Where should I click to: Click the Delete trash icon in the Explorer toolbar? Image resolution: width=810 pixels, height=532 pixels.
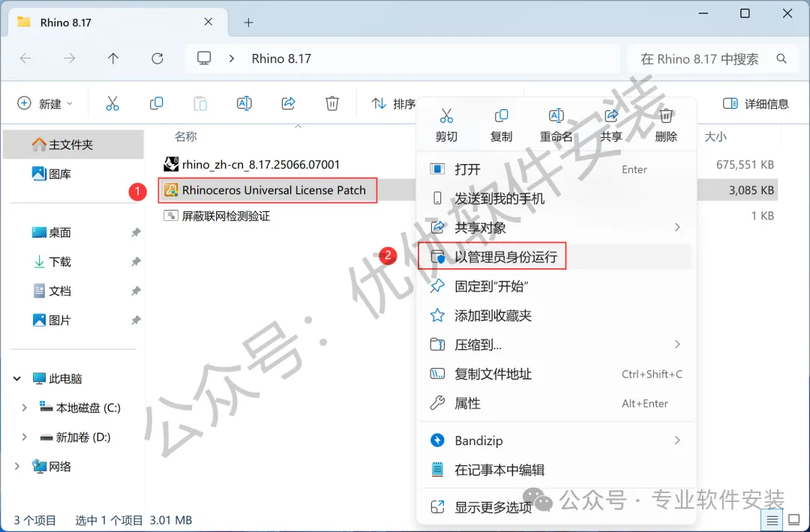click(x=331, y=103)
